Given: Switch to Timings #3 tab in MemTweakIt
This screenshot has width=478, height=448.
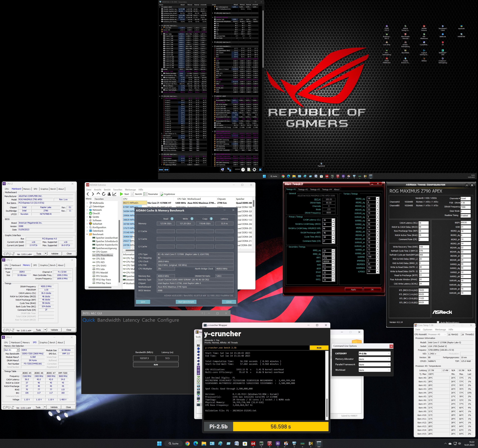Looking at the screenshot, I should 315,189.
